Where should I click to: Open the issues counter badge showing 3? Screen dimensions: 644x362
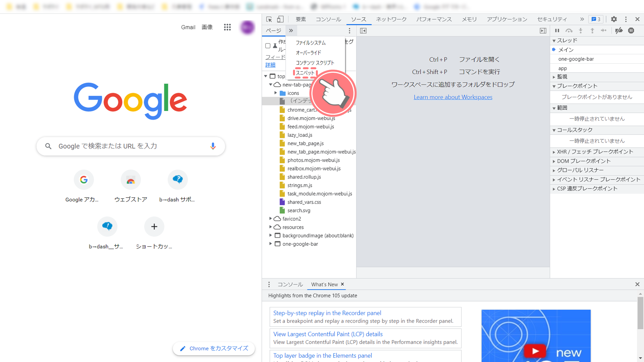click(596, 19)
